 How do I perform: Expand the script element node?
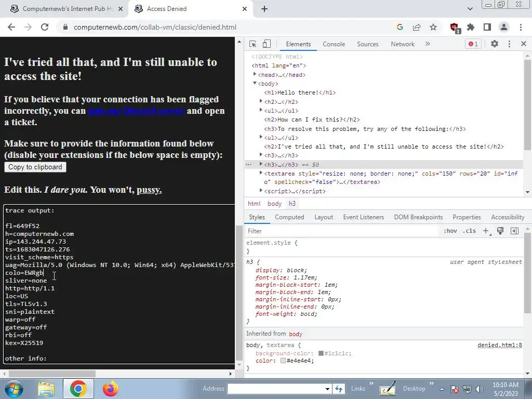point(261,190)
